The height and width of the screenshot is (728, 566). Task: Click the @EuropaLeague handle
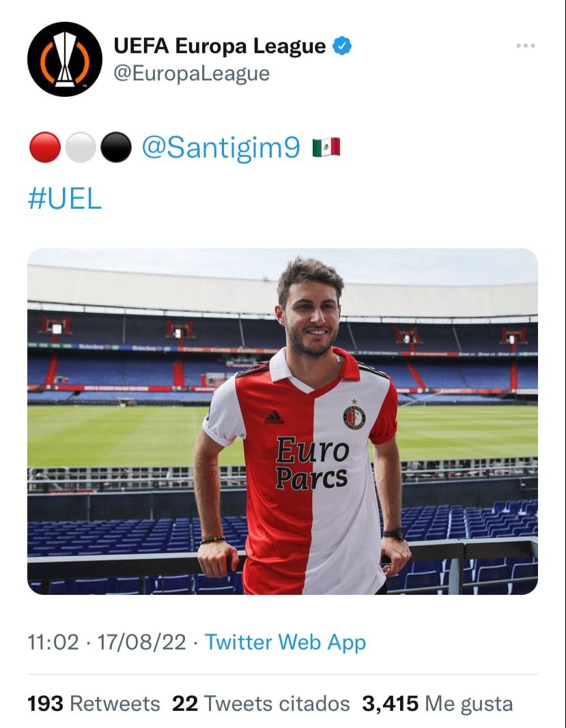[191, 74]
